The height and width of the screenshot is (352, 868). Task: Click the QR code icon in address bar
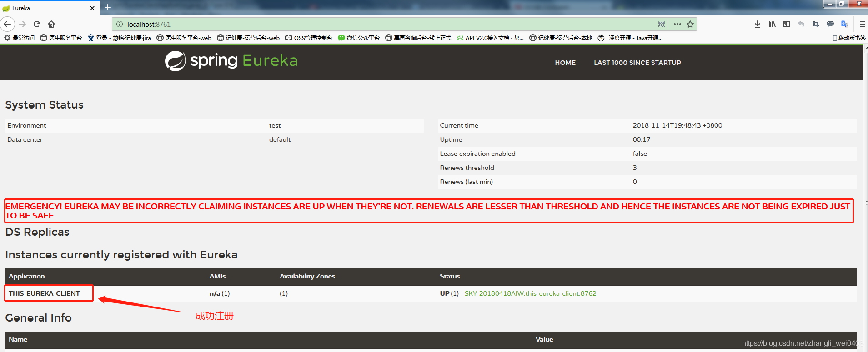point(662,24)
